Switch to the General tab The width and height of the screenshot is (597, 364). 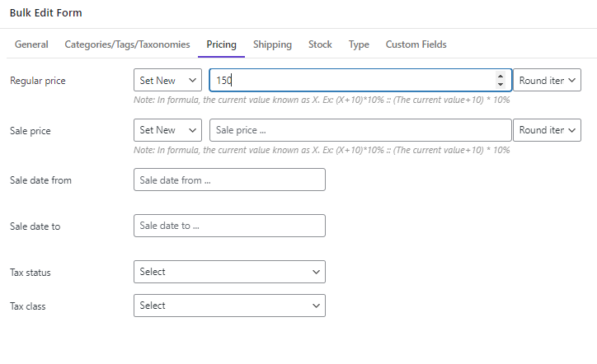click(x=31, y=44)
